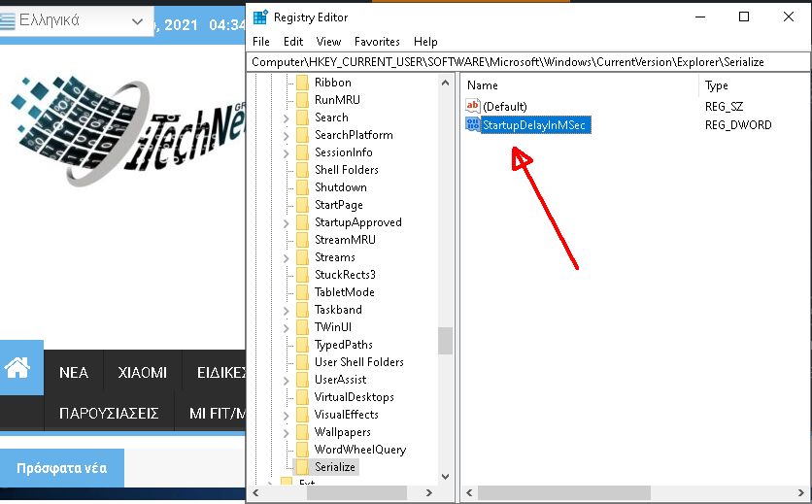812x504 pixels.
Task: Expand the VisualEffects key
Action: coord(287,416)
